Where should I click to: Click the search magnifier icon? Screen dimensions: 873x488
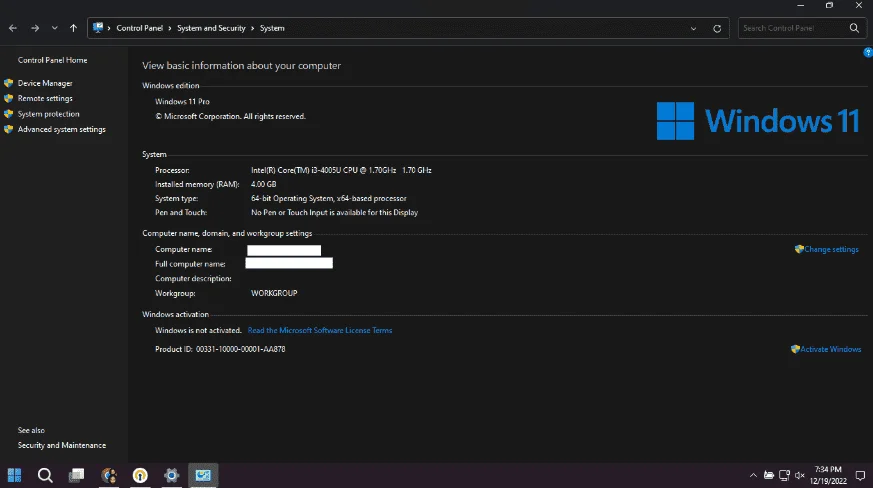tap(854, 28)
